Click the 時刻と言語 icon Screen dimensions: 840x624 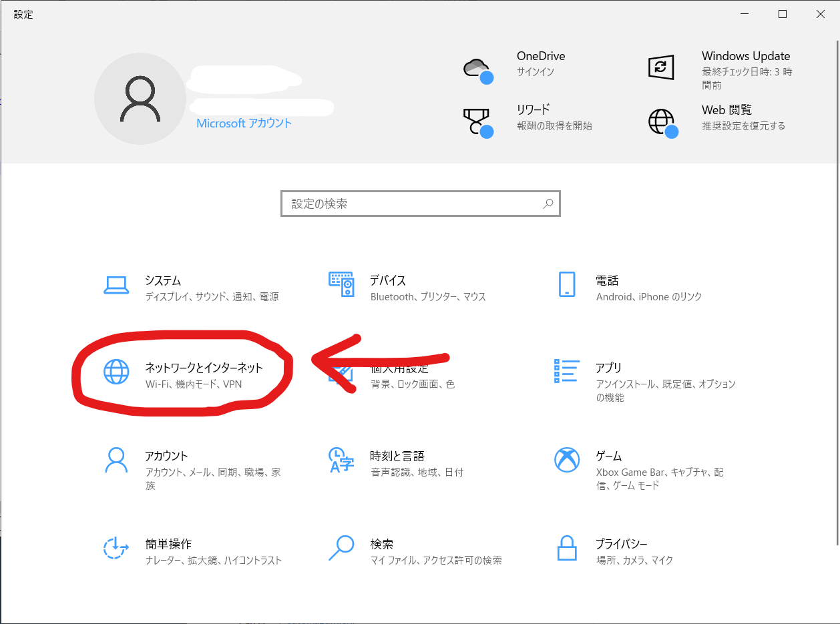341,460
